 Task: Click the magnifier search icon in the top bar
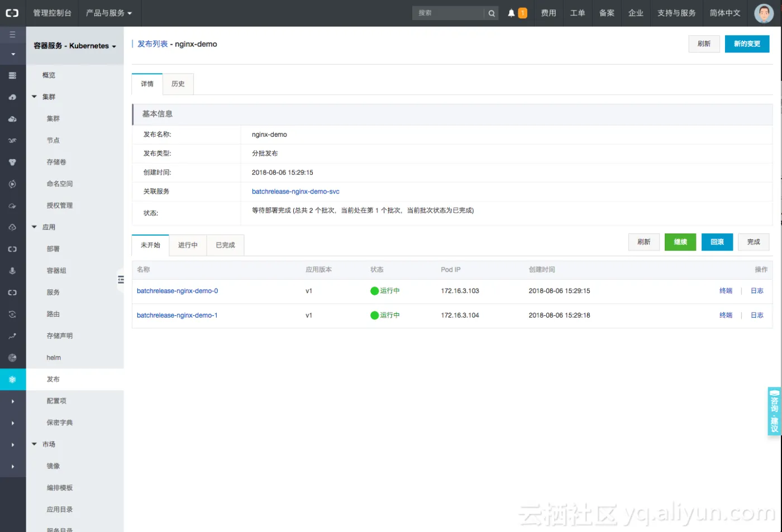pos(492,13)
